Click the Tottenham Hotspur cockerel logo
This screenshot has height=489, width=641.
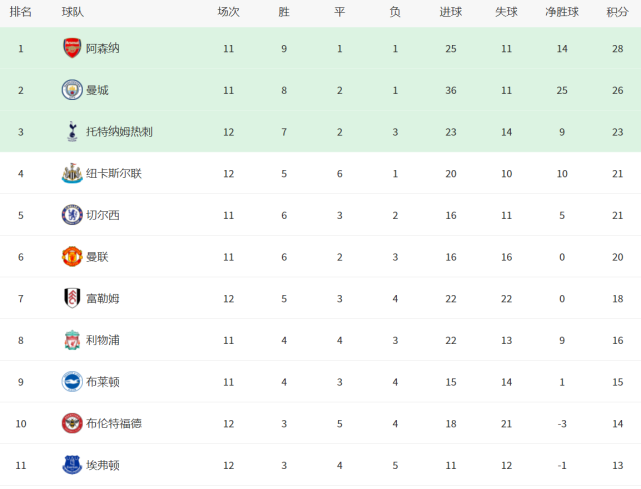point(72,132)
